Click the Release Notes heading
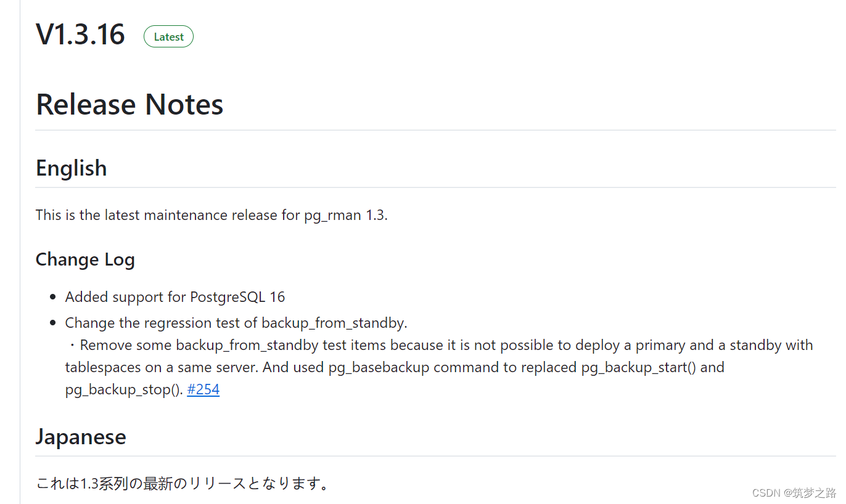 coord(129,104)
